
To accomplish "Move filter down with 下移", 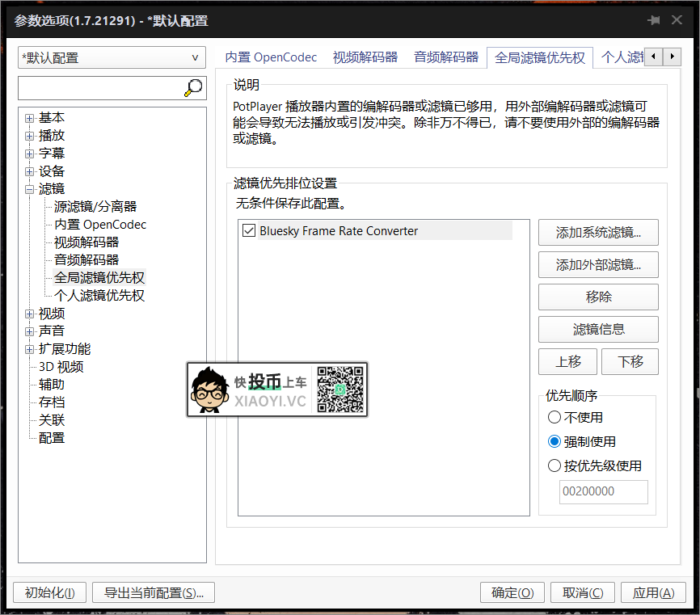I will (630, 361).
